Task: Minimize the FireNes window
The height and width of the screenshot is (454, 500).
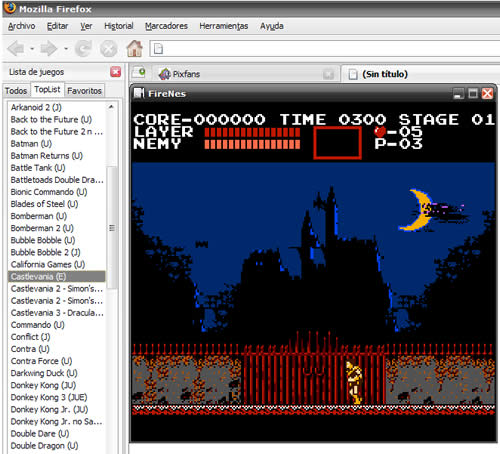Action: (458, 94)
